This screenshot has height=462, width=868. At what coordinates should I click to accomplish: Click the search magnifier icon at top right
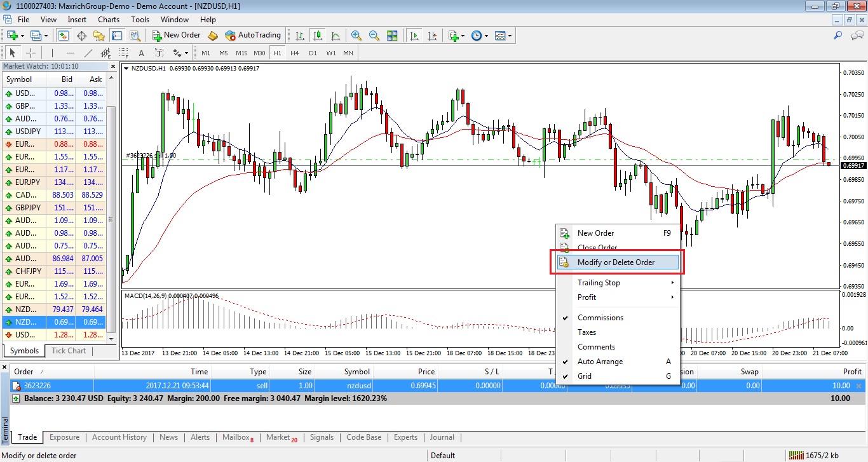838,36
